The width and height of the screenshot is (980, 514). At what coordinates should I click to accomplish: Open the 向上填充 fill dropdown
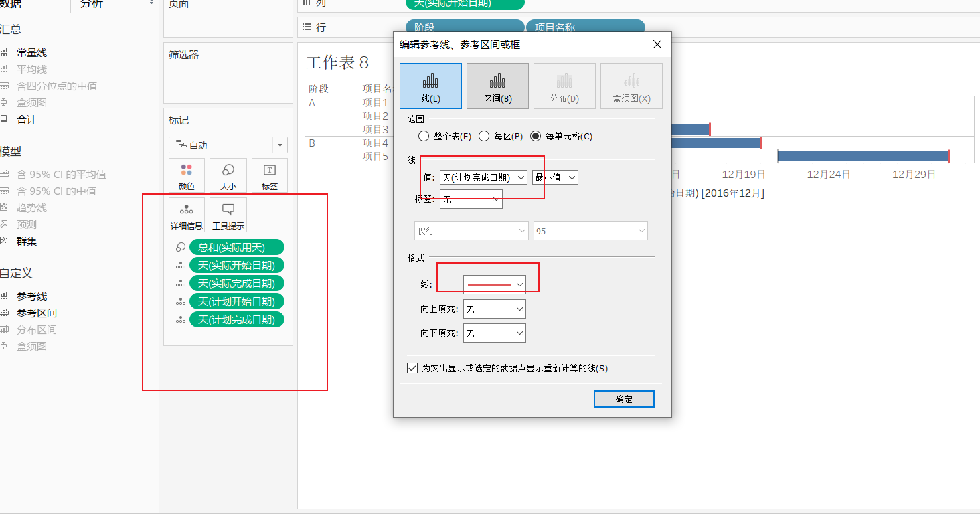coord(494,309)
